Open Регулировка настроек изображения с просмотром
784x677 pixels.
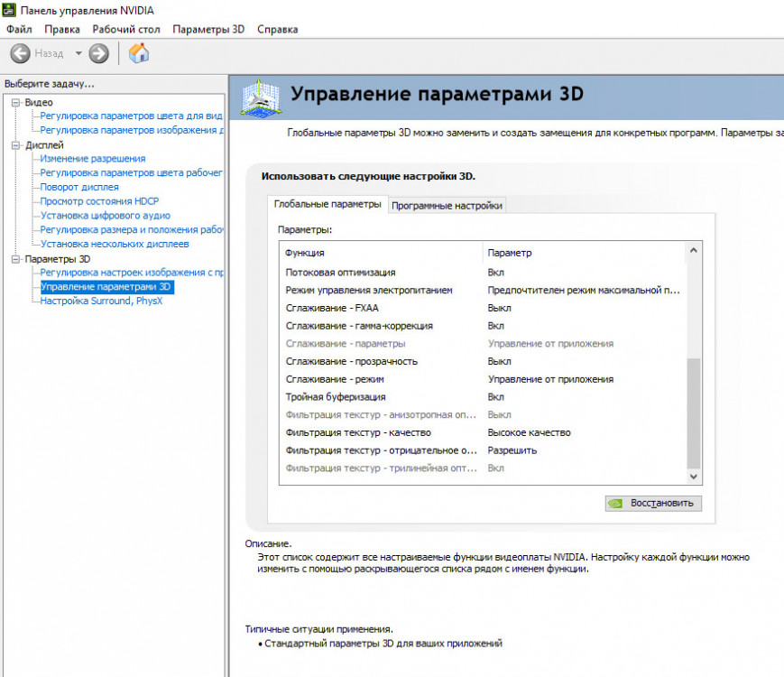[x=132, y=273]
